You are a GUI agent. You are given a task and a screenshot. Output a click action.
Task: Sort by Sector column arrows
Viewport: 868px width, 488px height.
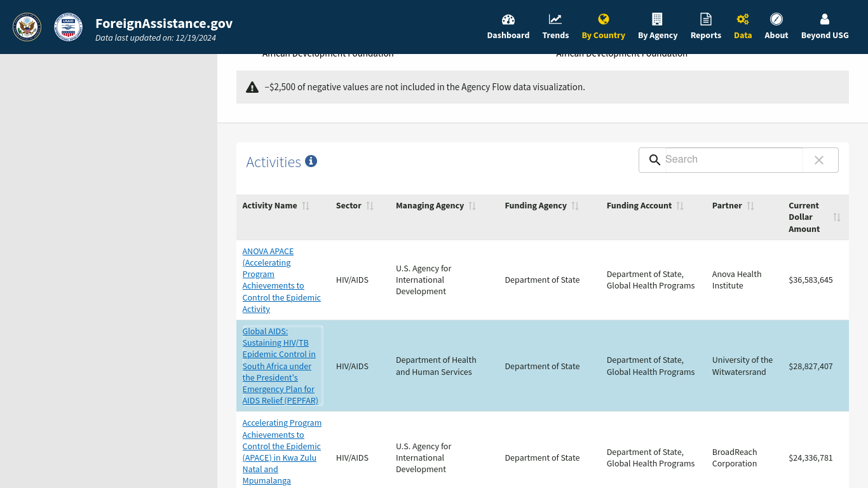tap(370, 206)
